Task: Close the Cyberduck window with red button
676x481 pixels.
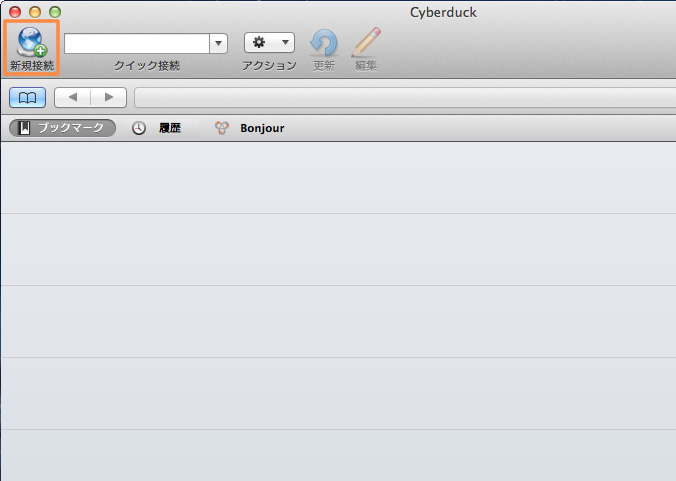Action: [x=15, y=12]
